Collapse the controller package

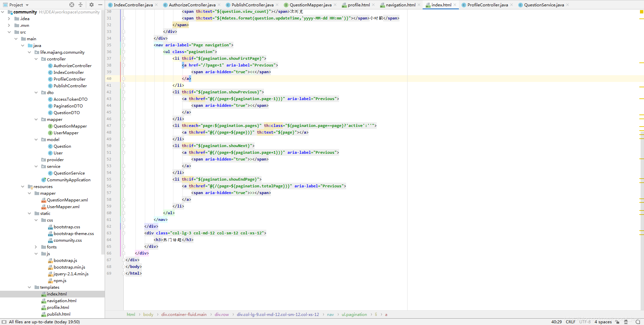[x=36, y=59]
